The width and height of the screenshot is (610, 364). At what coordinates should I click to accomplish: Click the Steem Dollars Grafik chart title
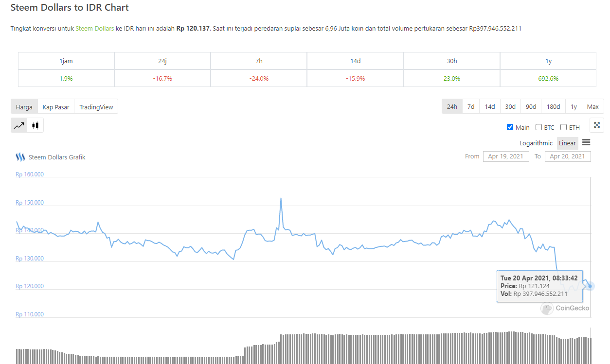(x=57, y=157)
